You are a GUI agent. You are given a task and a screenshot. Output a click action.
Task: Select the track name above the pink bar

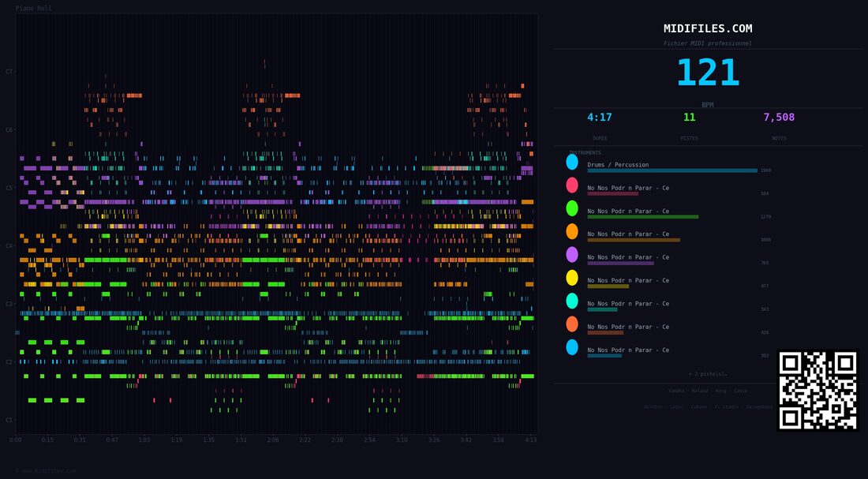pyautogui.click(x=628, y=188)
